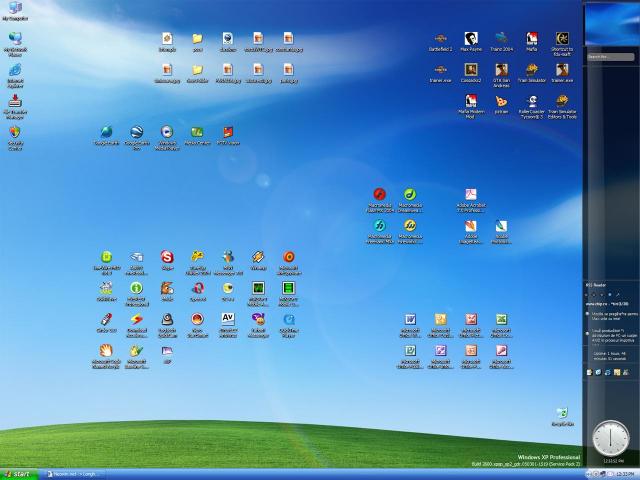Viewport: 640px width, 480px height.
Task: Open Macromedia Fireworks shortcut
Action: pyautogui.click(x=410, y=232)
